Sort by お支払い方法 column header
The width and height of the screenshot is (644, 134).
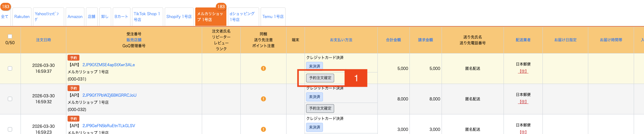[x=341, y=40]
